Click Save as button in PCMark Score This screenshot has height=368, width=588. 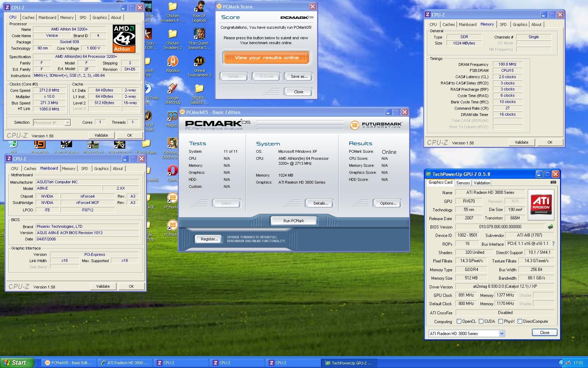[299, 76]
